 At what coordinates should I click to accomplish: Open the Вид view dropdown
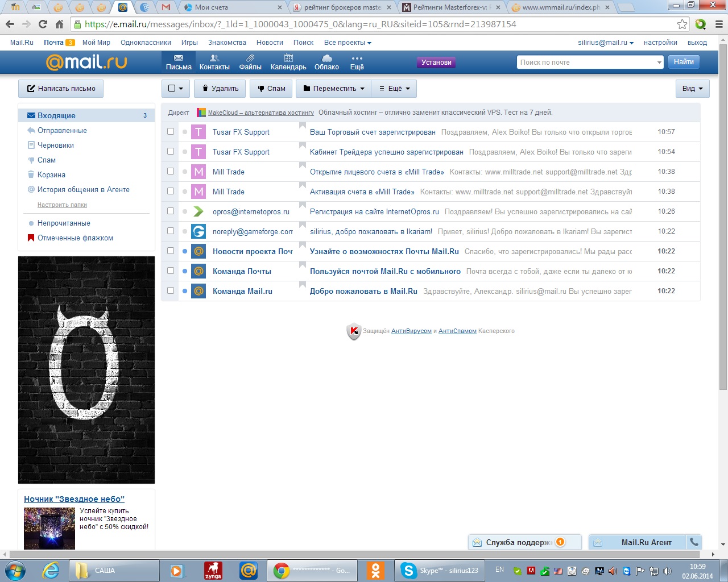click(x=692, y=88)
